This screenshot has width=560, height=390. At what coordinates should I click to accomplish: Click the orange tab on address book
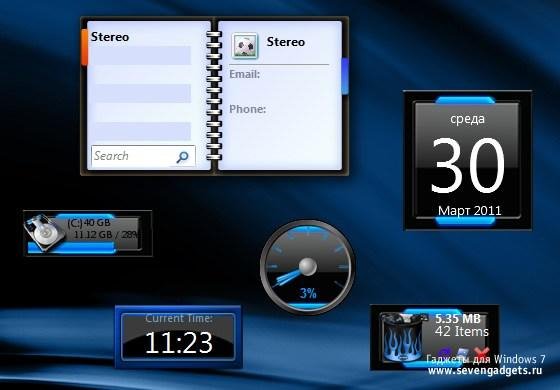[x=85, y=47]
